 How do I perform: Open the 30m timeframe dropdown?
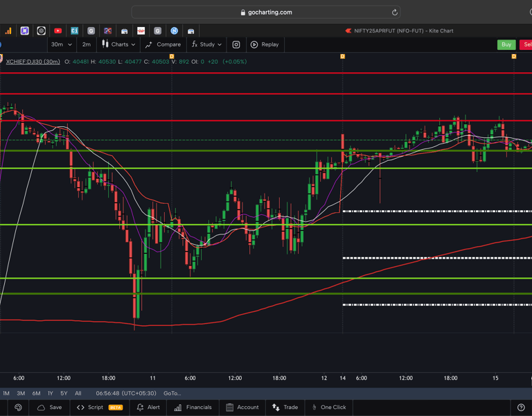tap(62, 44)
